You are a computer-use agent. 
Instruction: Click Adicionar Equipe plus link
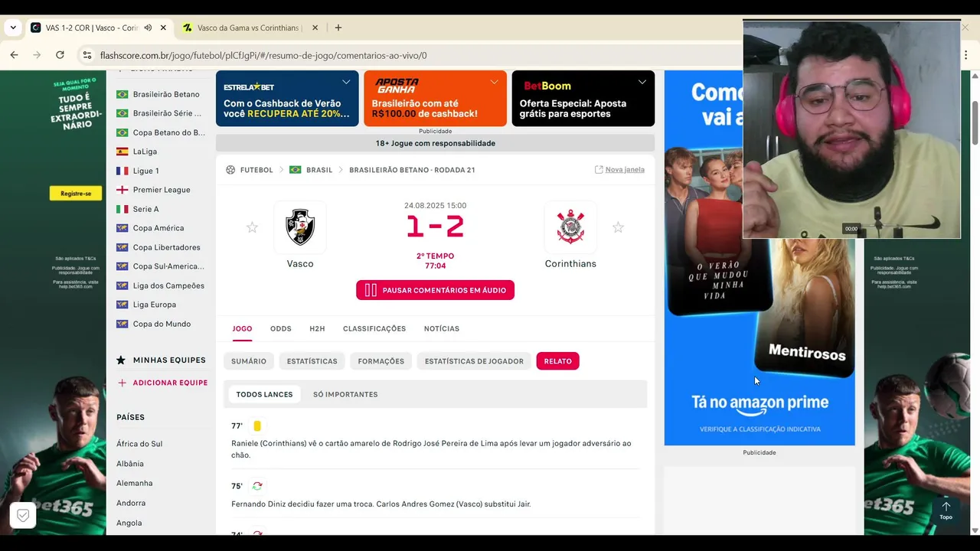coord(162,383)
